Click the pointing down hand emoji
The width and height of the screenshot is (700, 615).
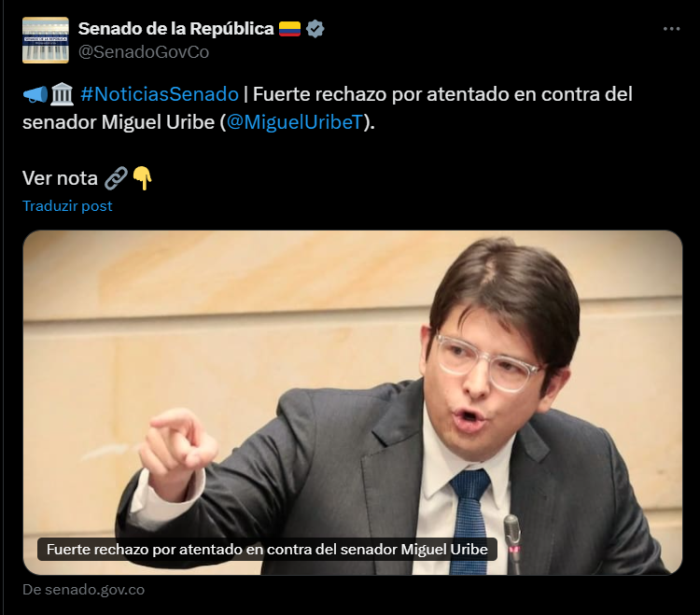pyautogui.click(x=143, y=178)
